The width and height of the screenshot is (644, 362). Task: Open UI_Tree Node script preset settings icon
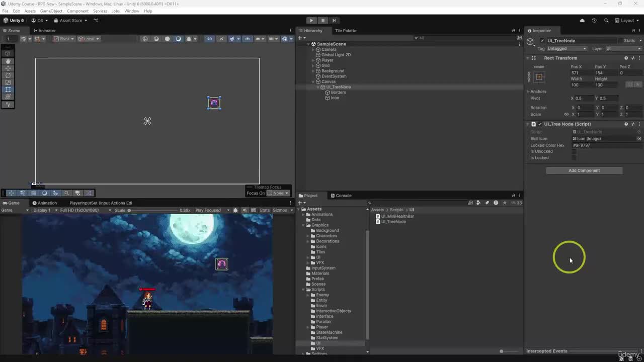(633, 124)
